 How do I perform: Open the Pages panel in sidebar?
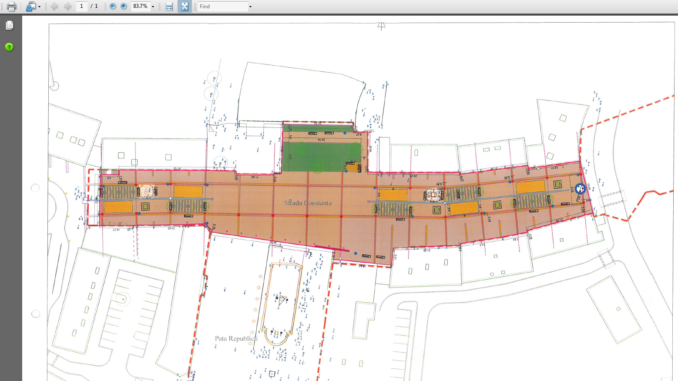click(x=9, y=26)
